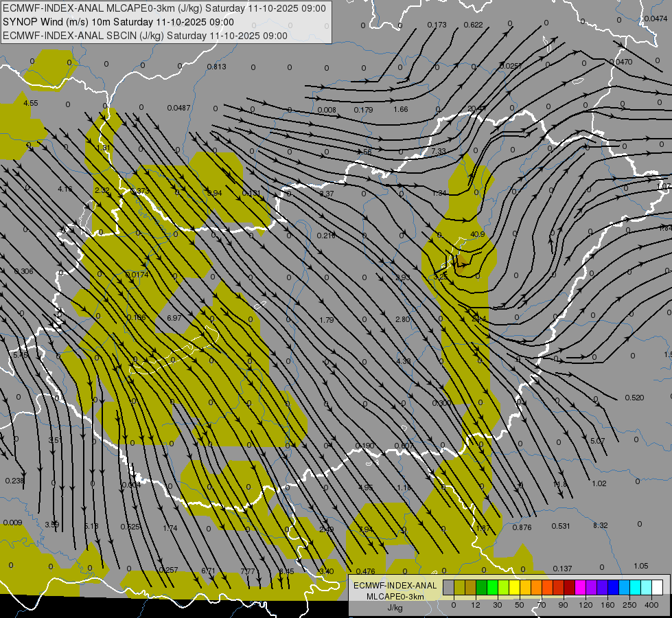672x618 pixels.
Task: Click the map value '1.79'
Action: 327,320
